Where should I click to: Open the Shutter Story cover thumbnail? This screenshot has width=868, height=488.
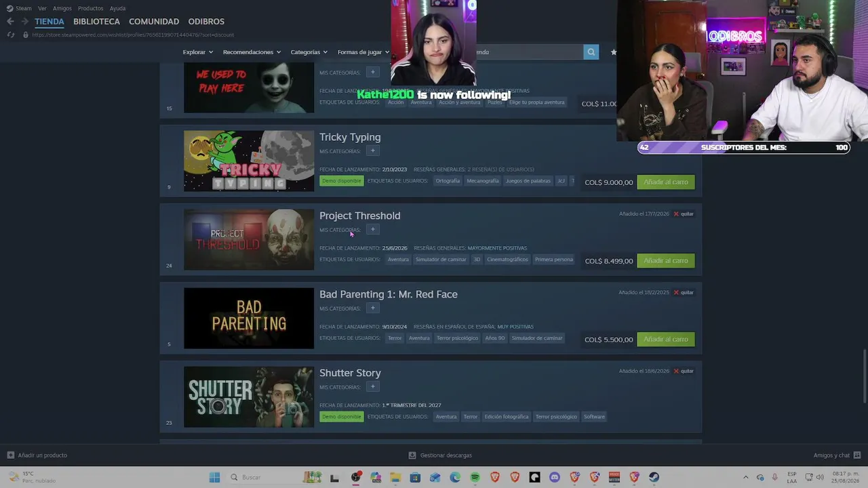point(249,397)
